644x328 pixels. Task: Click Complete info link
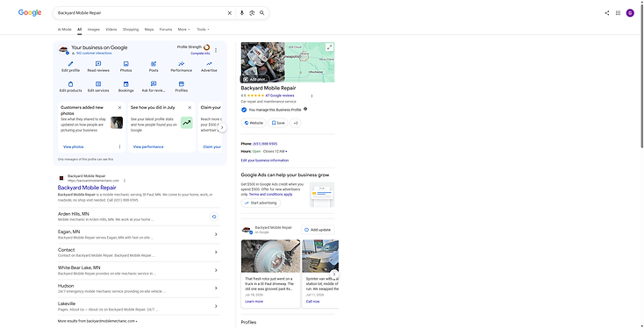click(x=200, y=53)
